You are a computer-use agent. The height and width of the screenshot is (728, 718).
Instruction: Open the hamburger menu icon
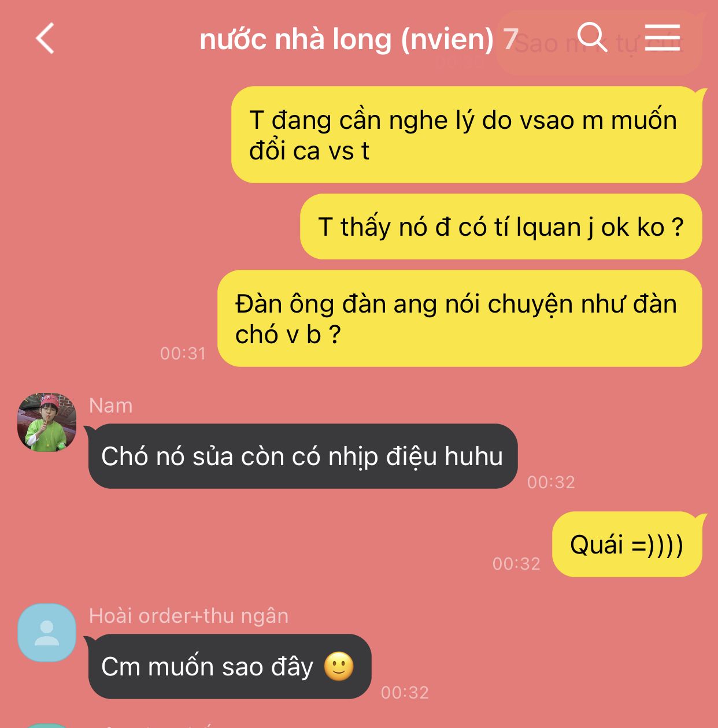663,38
